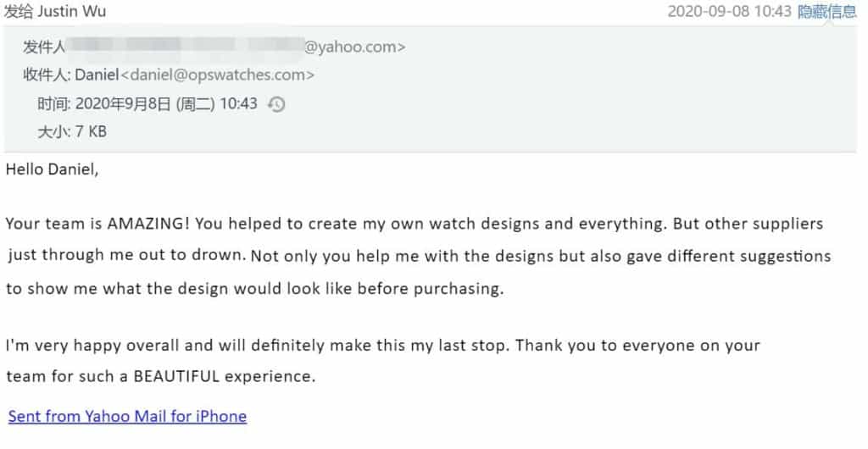Click the sender's @yahoo.com address
Screen dimensions: 868x449
(354, 47)
